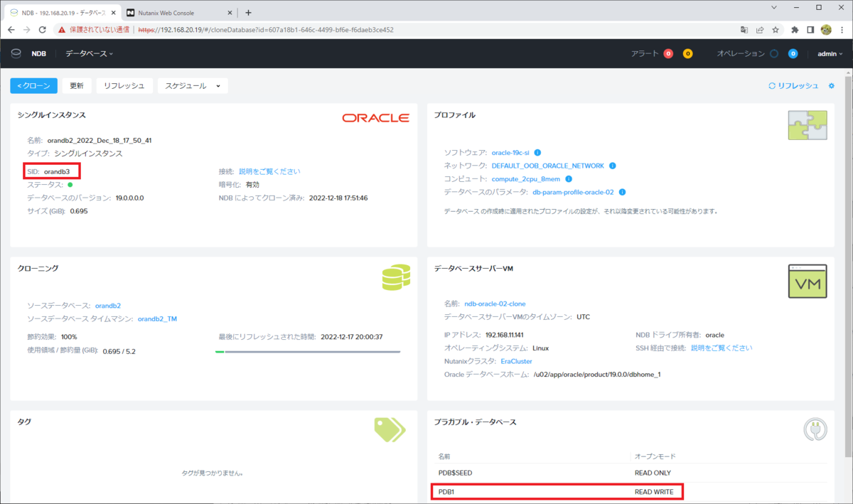Open the tab search chevron in title bar
Viewport: 853px width, 504px height.
pos(774,7)
